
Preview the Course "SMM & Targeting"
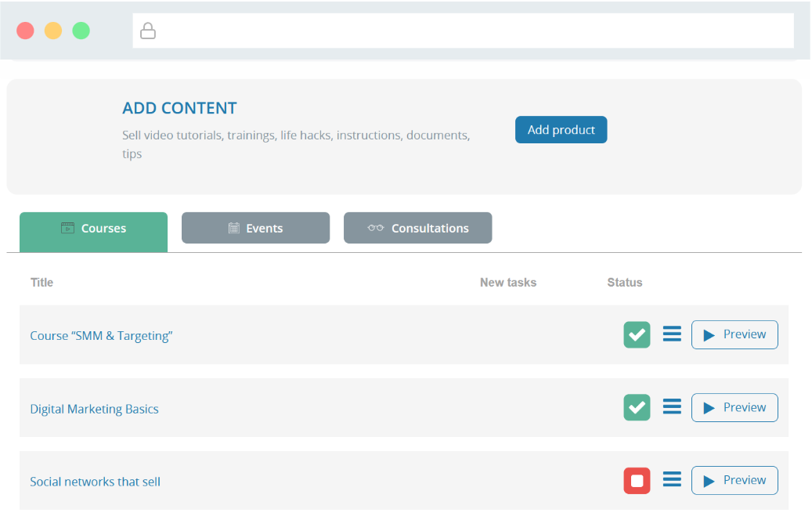pyautogui.click(x=734, y=334)
